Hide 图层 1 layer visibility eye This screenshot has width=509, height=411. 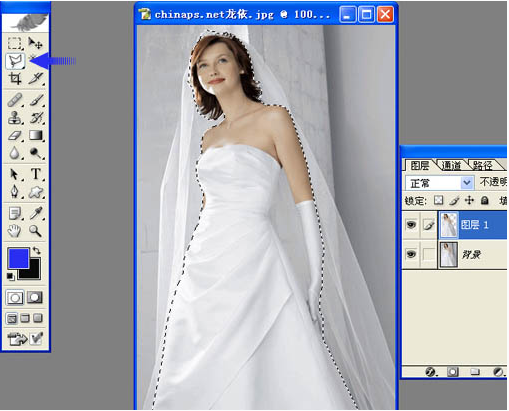click(x=411, y=224)
